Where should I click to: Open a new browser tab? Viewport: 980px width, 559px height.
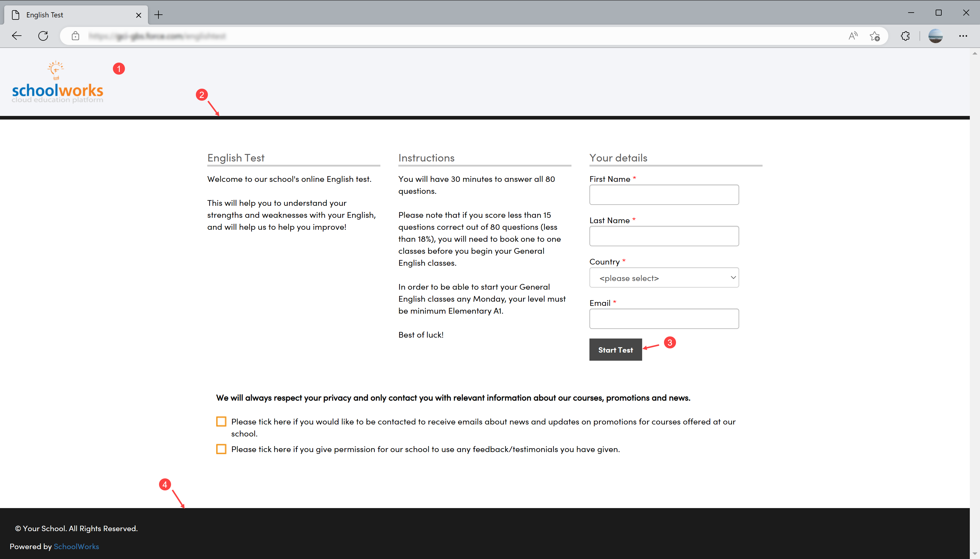[x=158, y=15]
